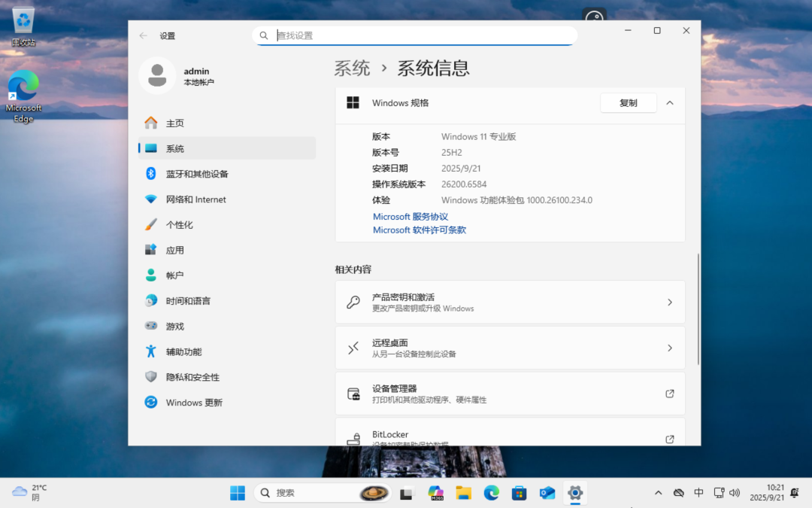Open 远程桌面 chevron arrow

coord(670,348)
